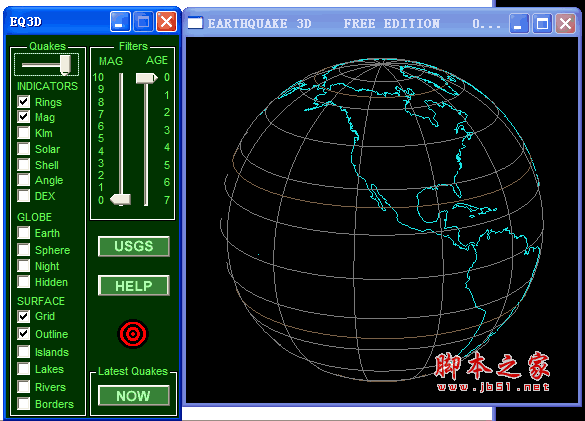Show Lakes on the surface

coord(24,369)
